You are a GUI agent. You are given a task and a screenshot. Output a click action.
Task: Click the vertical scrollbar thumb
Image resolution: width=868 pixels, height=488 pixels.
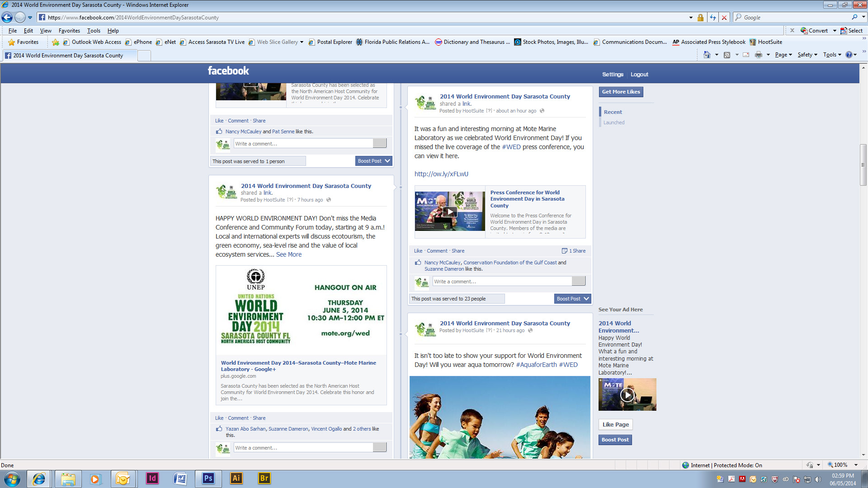[x=863, y=165]
